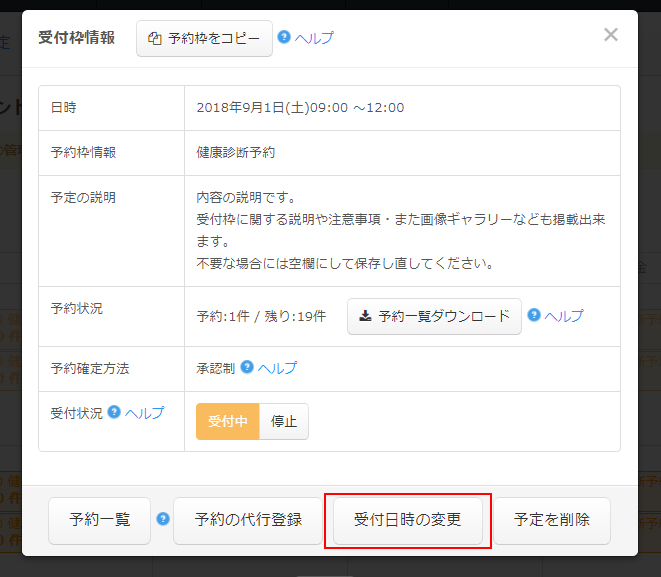Open the ヘルプ link in 予約状況 row
This screenshot has width=661, height=577.
click(x=564, y=316)
